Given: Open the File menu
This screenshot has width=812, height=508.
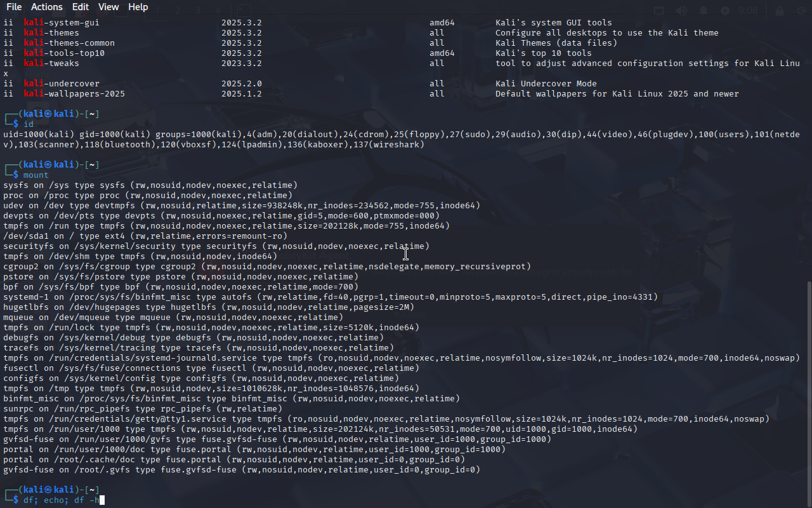Looking at the screenshot, I should [14, 7].
